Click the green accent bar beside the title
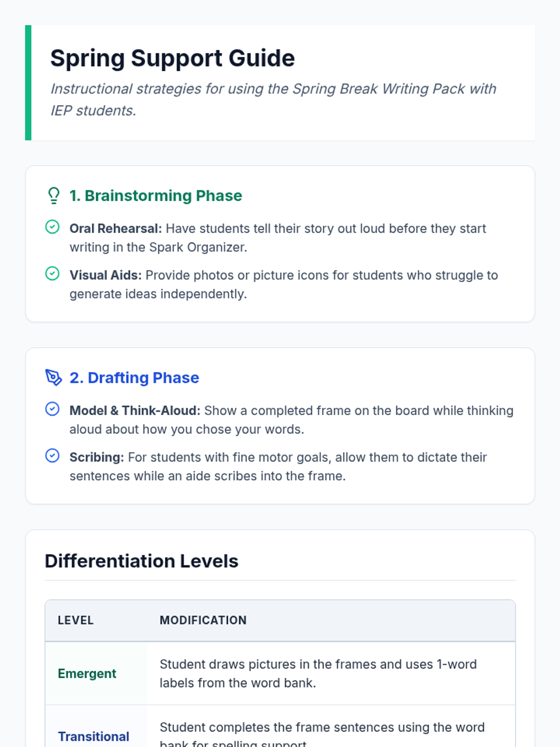This screenshot has height=747, width=560. (x=28, y=83)
